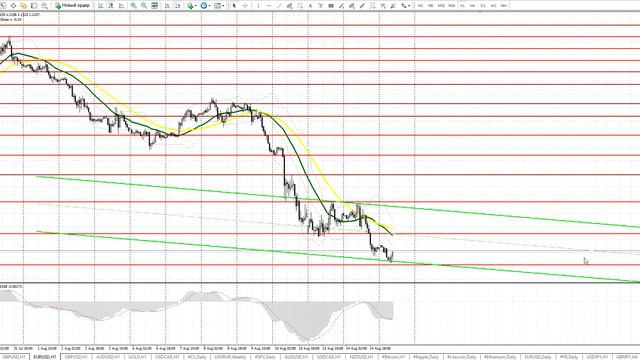The height and width of the screenshot is (360, 640).
Task: Set timeframe to M5
Action: click(431, 6)
